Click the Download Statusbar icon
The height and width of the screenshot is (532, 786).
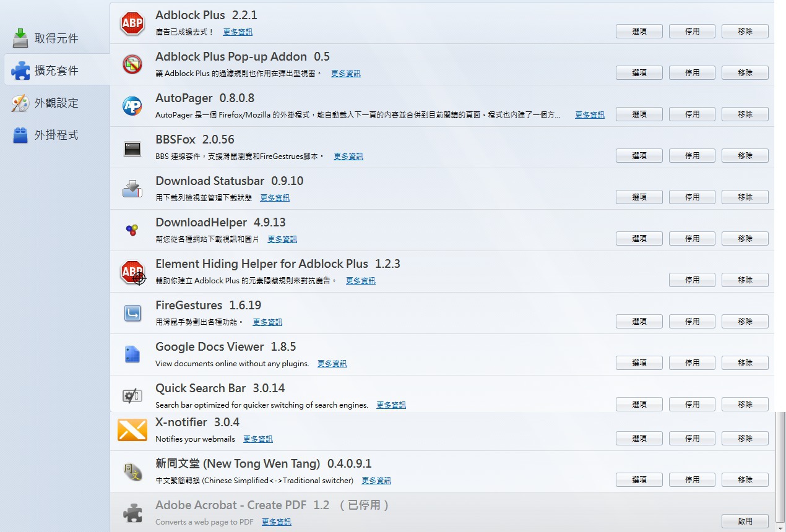click(x=132, y=189)
